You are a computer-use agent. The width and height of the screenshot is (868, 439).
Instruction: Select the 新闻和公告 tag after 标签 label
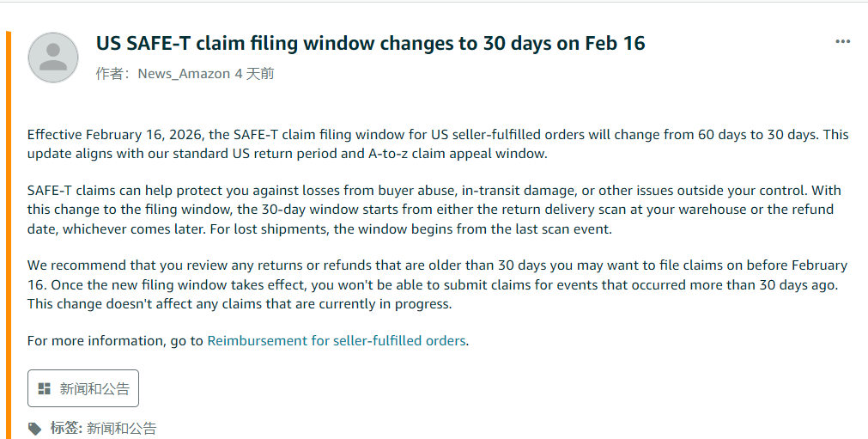pos(121,428)
